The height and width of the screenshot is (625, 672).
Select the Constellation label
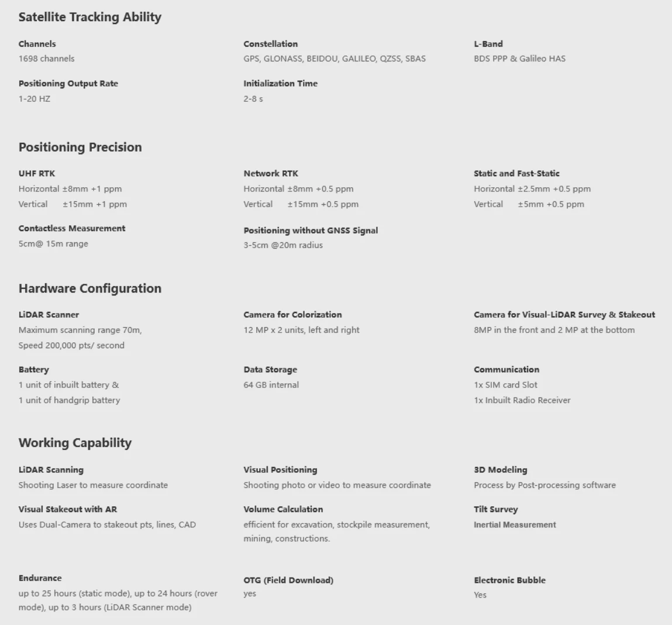coord(270,44)
